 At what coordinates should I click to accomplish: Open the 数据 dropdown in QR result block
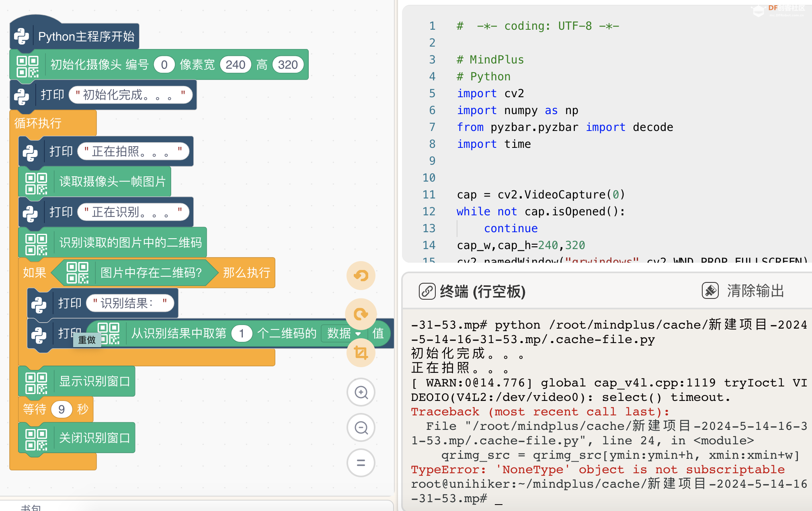[x=344, y=333]
